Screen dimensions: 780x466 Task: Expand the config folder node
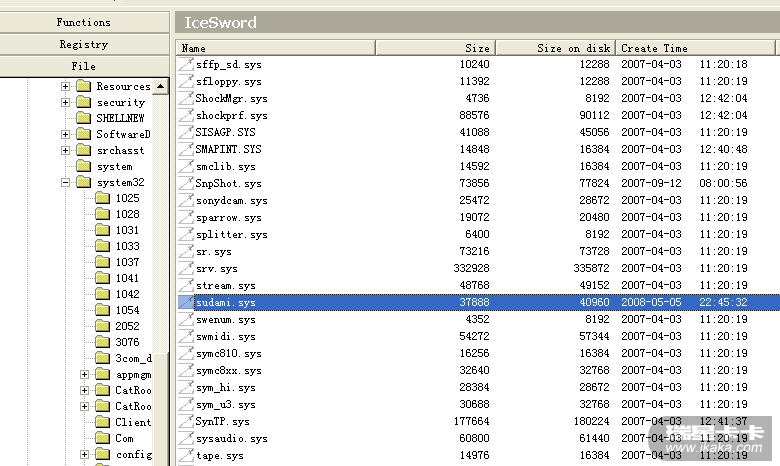pyautogui.click(x=84, y=454)
